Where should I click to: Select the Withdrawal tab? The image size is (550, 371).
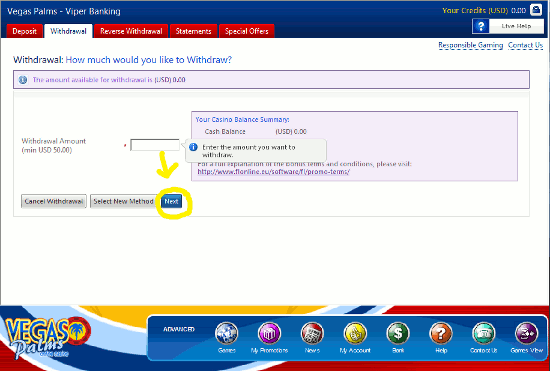click(x=68, y=31)
